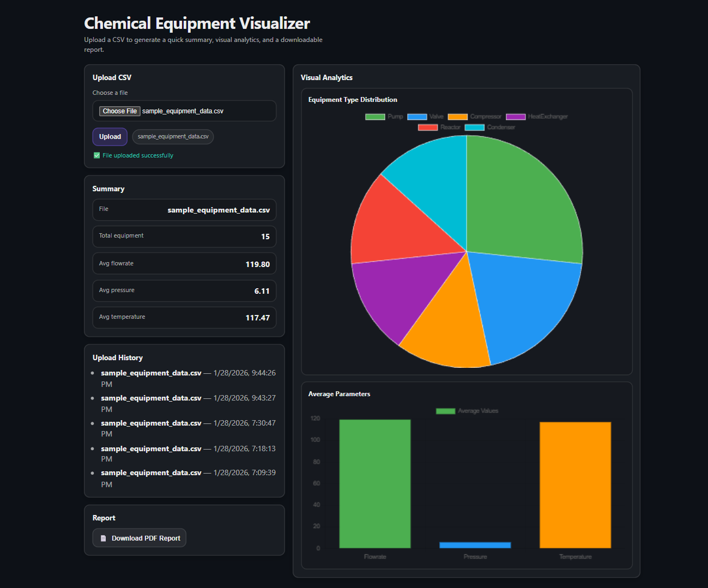Select the Equipment Type Distribution panel header

coord(353,99)
